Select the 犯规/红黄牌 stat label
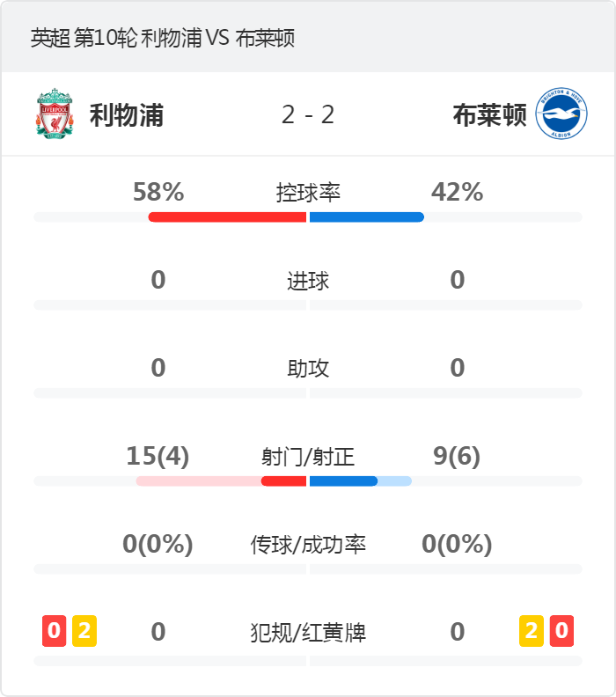616x697 pixels. (x=308, y=632)
